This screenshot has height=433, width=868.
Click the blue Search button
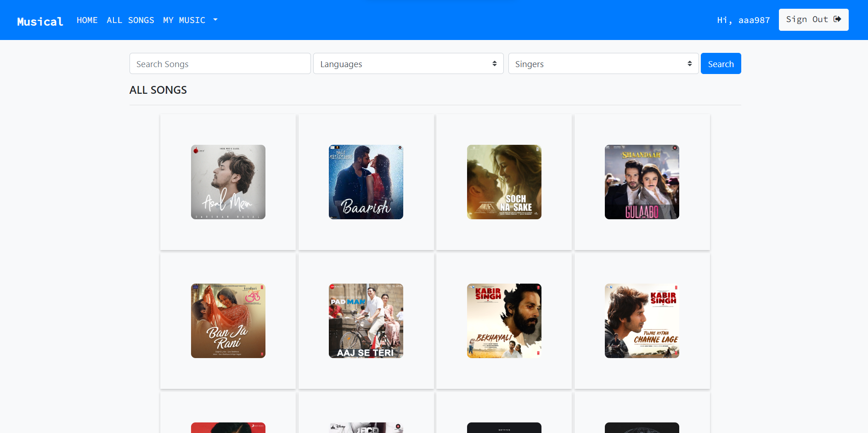(x=721, y=63)
